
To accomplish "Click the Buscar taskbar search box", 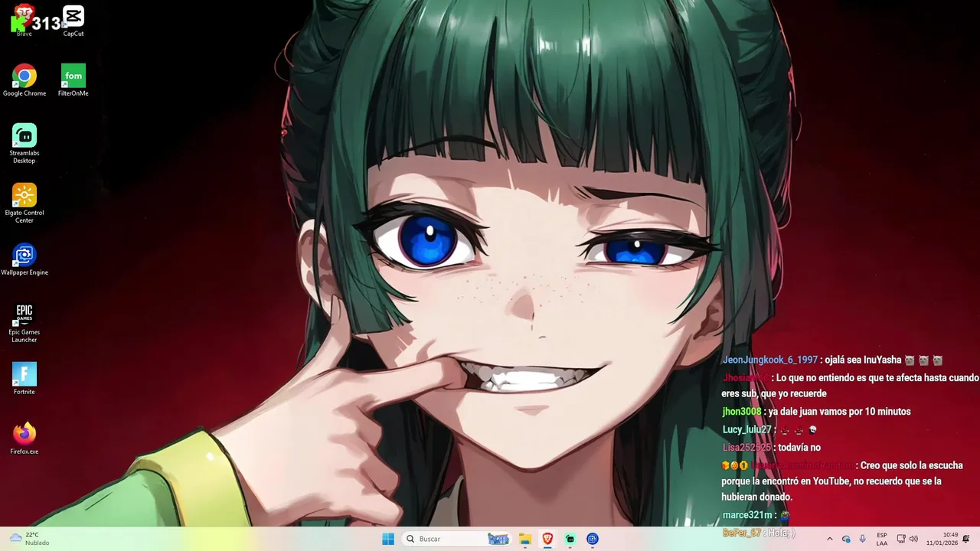I will (x=456, y=539).
